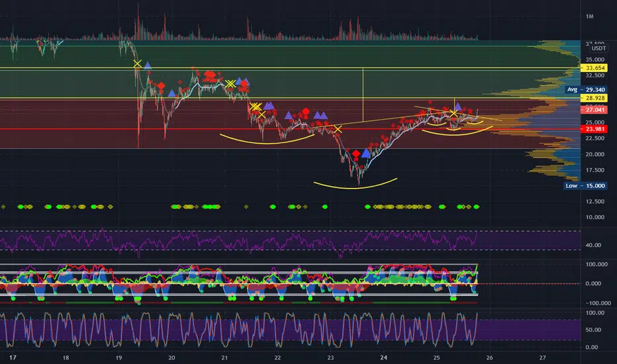Click the blue triangle right of the lowest red diamond
The image size is (617, 364).
(366, 153)
